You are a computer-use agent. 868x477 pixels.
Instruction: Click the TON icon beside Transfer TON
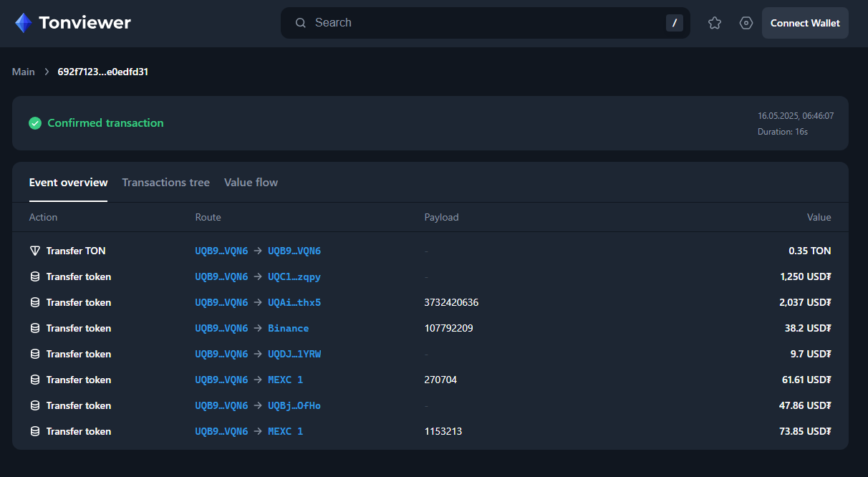coord(35,251)
